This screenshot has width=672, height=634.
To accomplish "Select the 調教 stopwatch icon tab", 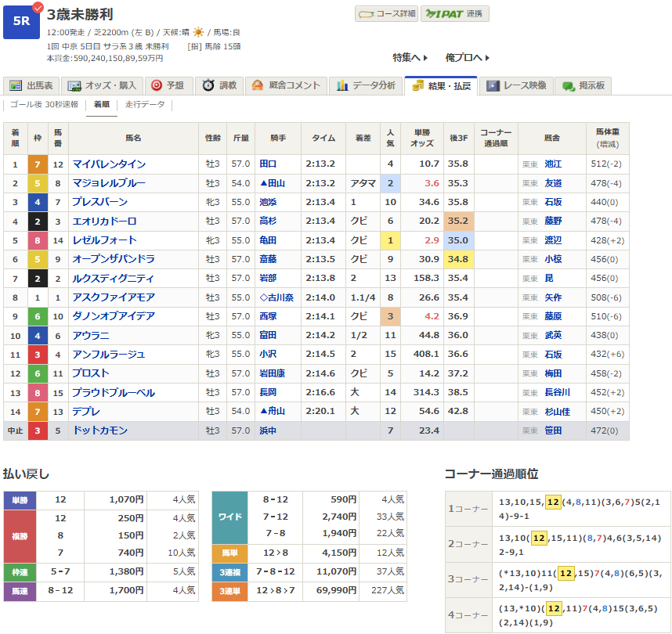I will (208, 86).
